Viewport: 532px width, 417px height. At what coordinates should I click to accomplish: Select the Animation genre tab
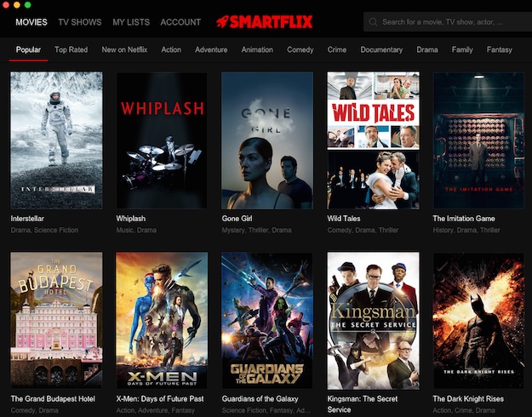257,50
